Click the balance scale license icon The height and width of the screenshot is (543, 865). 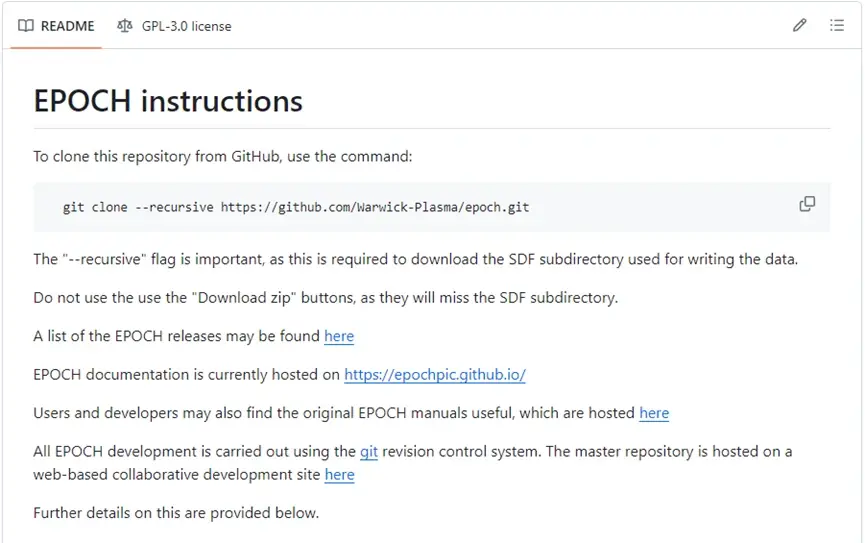click(124, 26)
